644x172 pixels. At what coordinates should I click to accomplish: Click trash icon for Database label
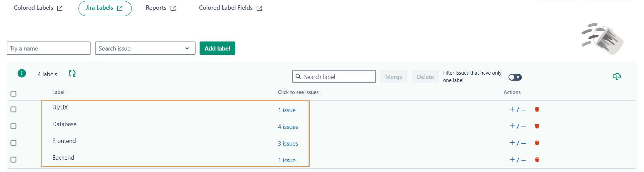[537, 126]
